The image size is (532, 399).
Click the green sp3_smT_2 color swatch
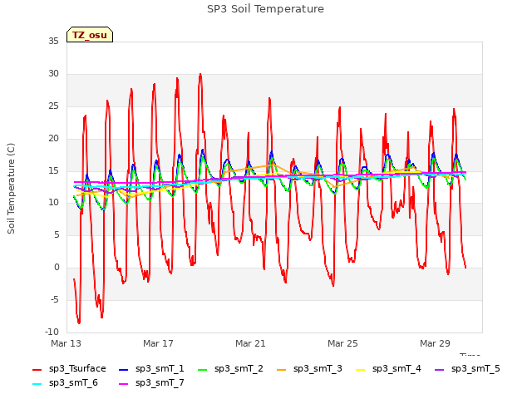point(203,369)
